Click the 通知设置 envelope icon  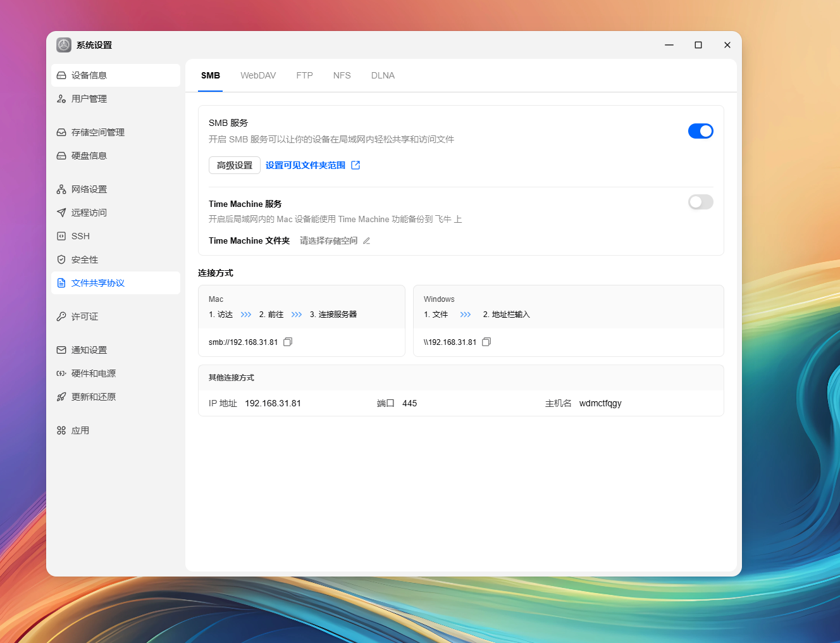click(x=61, y=350)
